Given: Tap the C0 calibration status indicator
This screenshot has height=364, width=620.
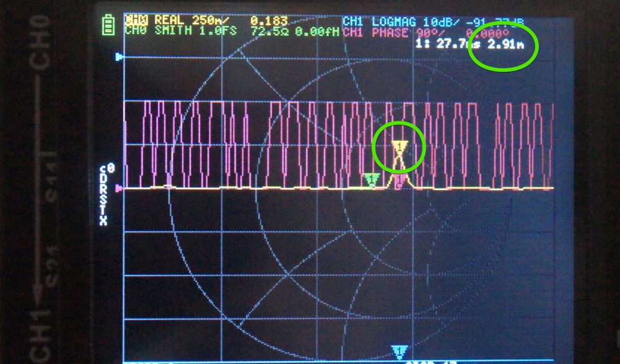Looking at the screenshot, I should click(x=107, y=169).
